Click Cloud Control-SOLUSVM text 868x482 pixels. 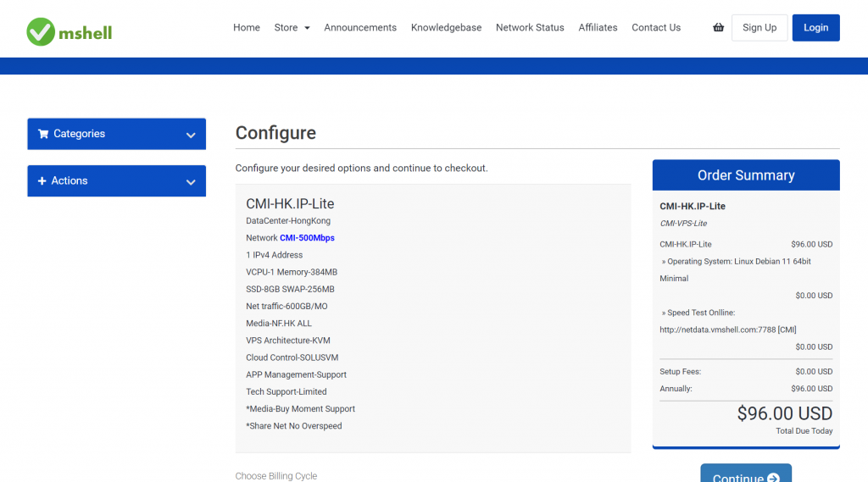coord(292,358)
